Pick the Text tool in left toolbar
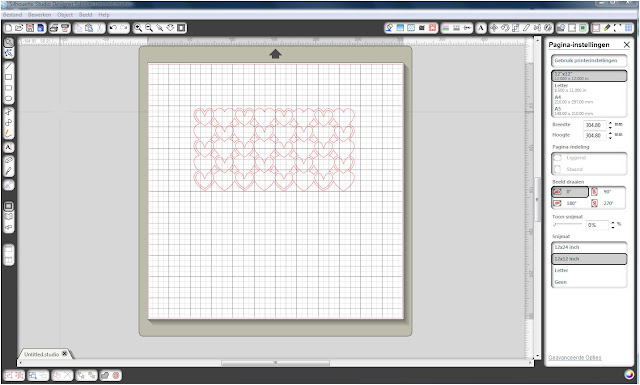Viewport: 640px width, 385px height. [x=9, y=147]
